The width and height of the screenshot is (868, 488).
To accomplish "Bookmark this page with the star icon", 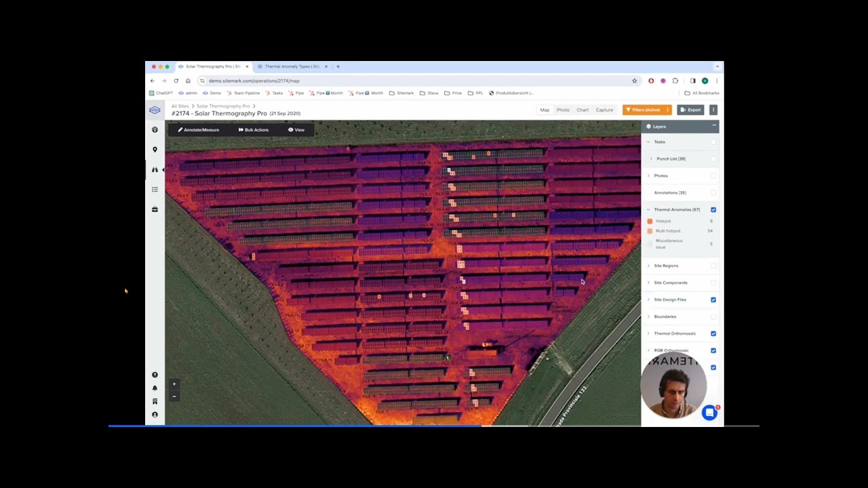I will [635, 81].
